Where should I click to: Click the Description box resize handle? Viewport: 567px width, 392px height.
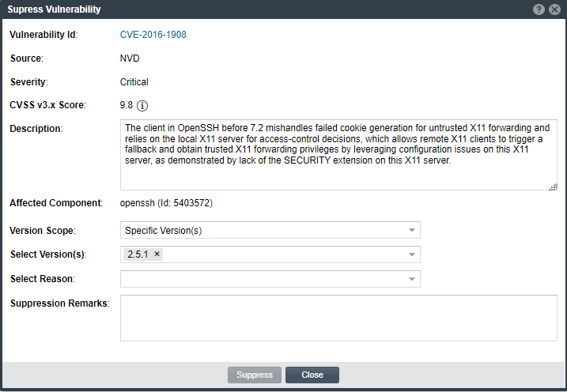(552, 186)
